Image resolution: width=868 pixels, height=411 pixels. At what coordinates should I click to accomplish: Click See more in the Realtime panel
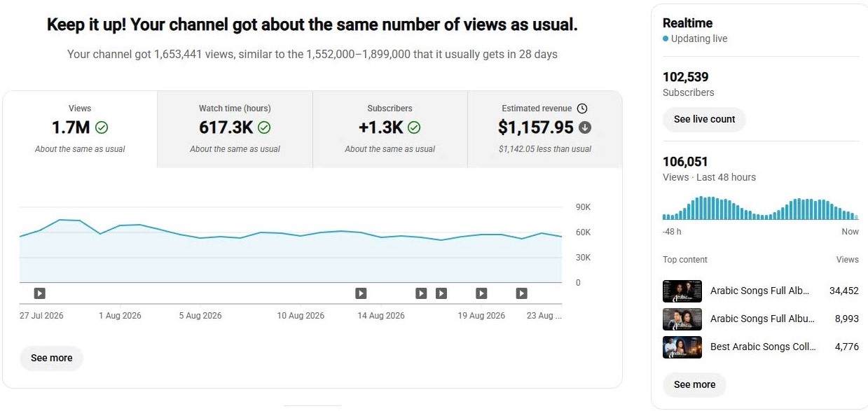[694, 384]
